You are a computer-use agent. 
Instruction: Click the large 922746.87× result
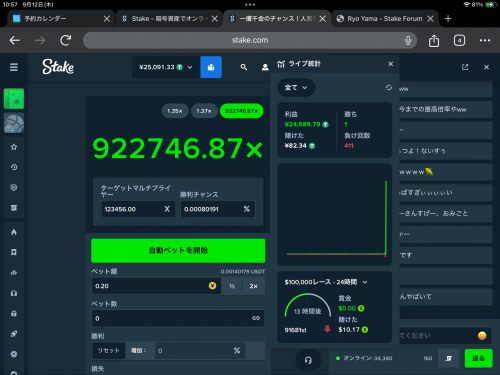(177, 148)
